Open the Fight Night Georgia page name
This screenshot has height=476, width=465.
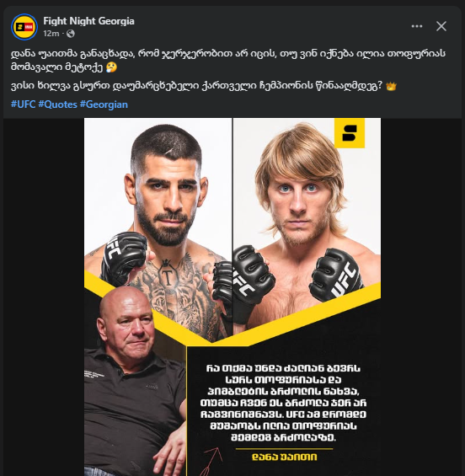click(x=88, y=21)
